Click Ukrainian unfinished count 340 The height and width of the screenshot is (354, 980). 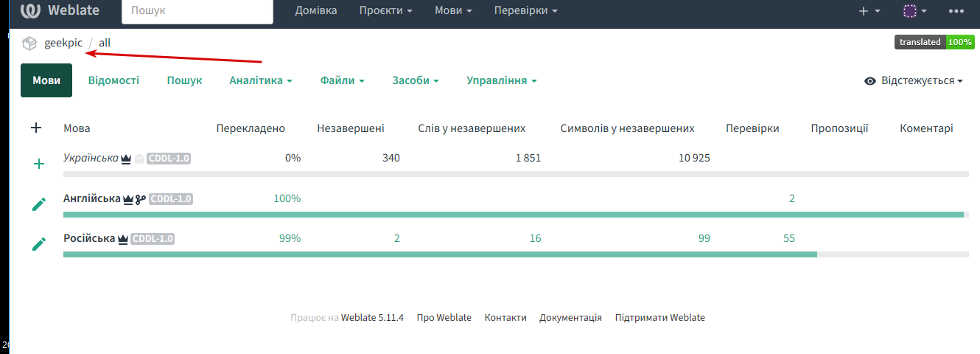coord(391,158)
